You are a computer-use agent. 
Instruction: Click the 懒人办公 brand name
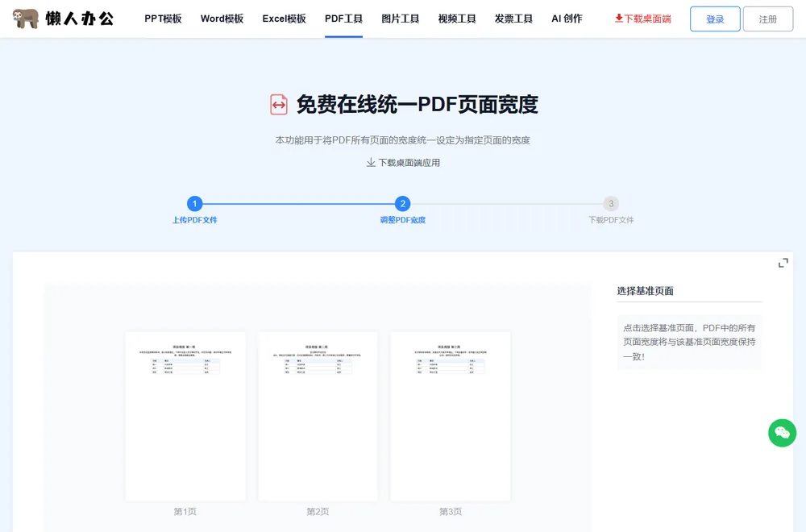pos(79,19)
